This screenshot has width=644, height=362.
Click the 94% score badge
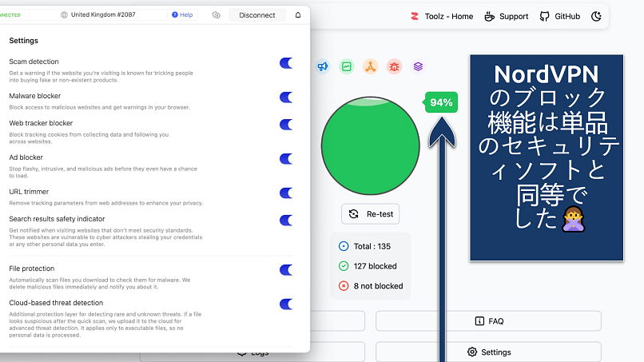pyautogui.click(x=441, y=102)
